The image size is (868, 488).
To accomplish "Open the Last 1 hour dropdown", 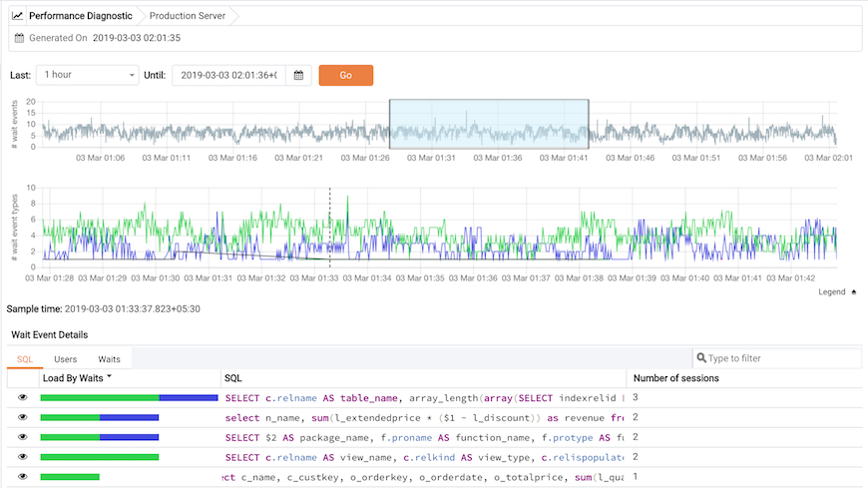I will [88, 75].
